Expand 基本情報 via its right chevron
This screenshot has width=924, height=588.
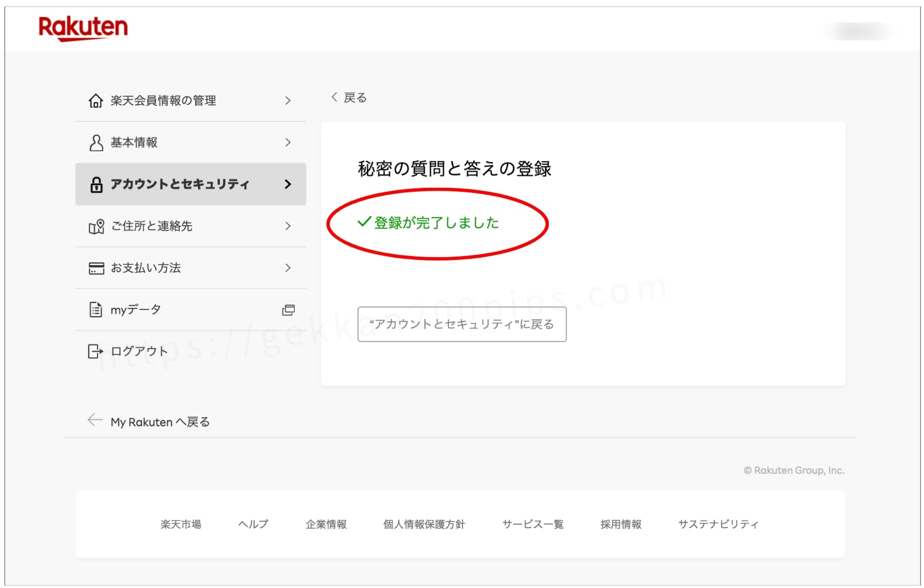click(x=288, y=143)
